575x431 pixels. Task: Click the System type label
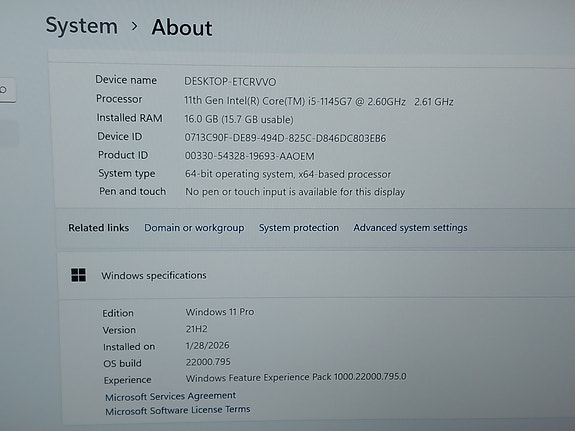[127, 174]
